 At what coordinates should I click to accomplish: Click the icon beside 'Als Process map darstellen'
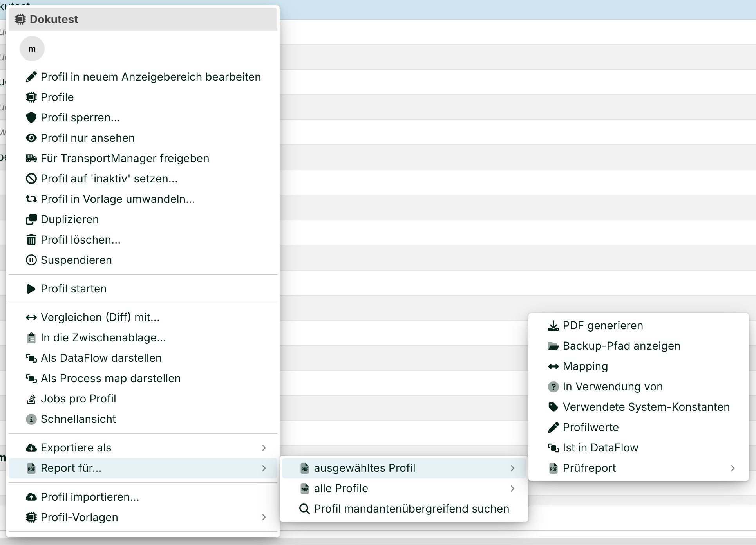[31, 378]
